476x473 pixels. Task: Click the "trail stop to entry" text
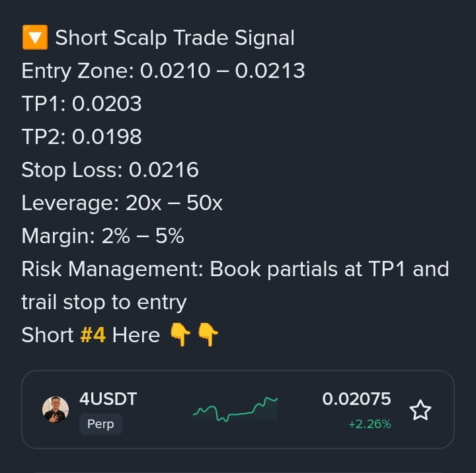pyautogui.click(x=104, y=302)
